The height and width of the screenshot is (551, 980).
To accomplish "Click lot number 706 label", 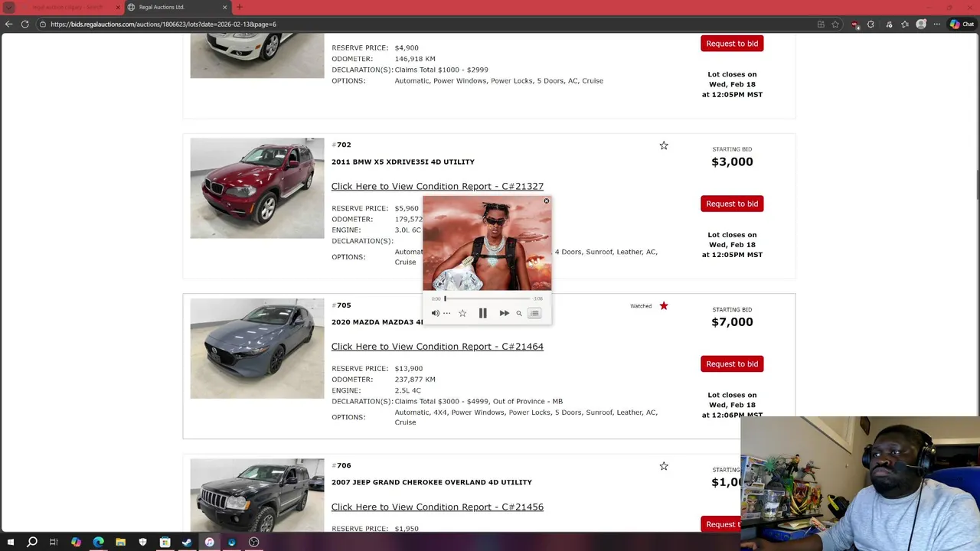I will click(341, 465).
